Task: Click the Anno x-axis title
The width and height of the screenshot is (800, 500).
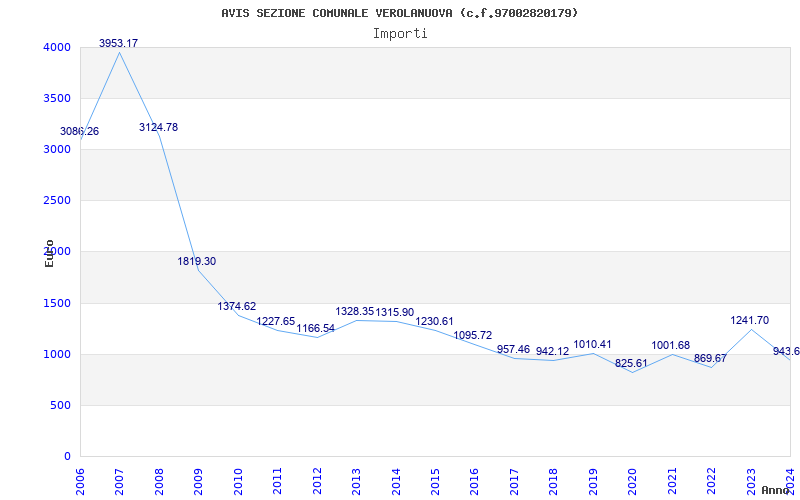Action: click(x=777, y=491)
